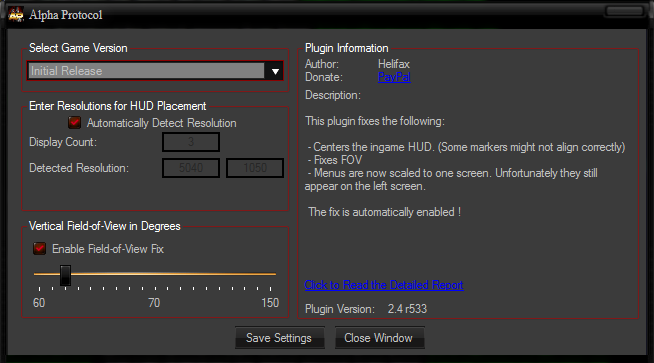Click the detected height field showing 1050
This screenshot has width=654, height=363.
click(255, 168)
